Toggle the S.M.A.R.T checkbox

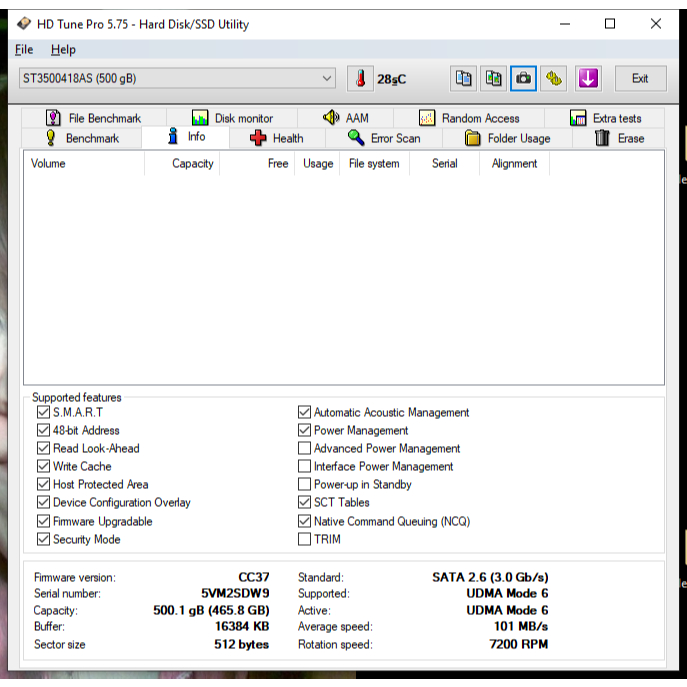click(43, 412)
